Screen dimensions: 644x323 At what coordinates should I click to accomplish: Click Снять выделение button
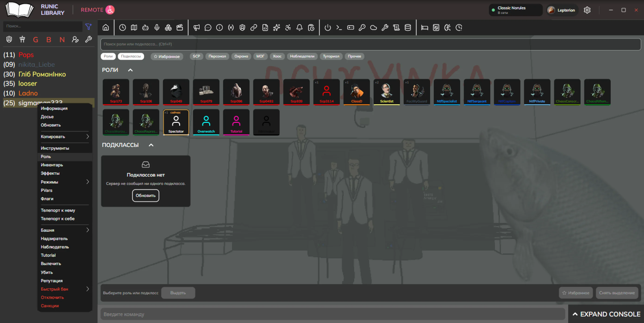[617, 293]
